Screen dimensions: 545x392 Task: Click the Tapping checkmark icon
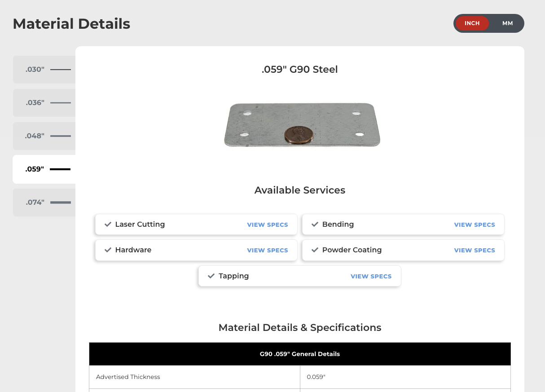click(211, 276)
